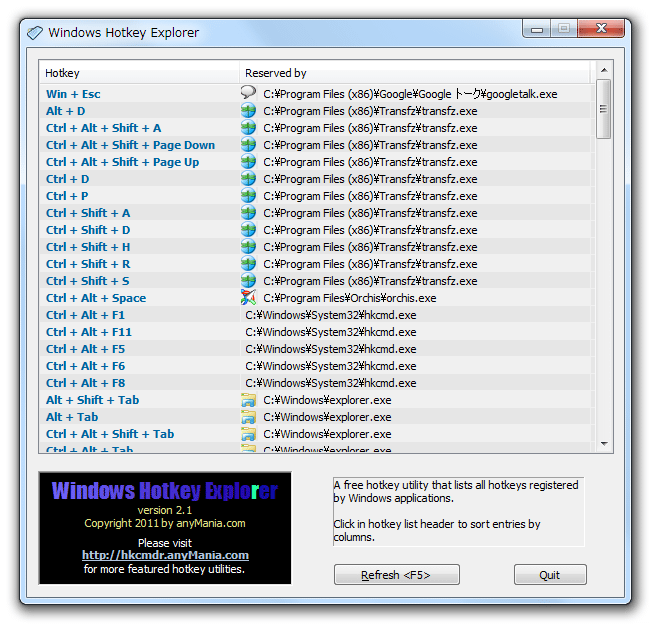Select Ctrl + Alt + Shift + Page Down hotkey
655x628 pixels.
tap(130, 145)
